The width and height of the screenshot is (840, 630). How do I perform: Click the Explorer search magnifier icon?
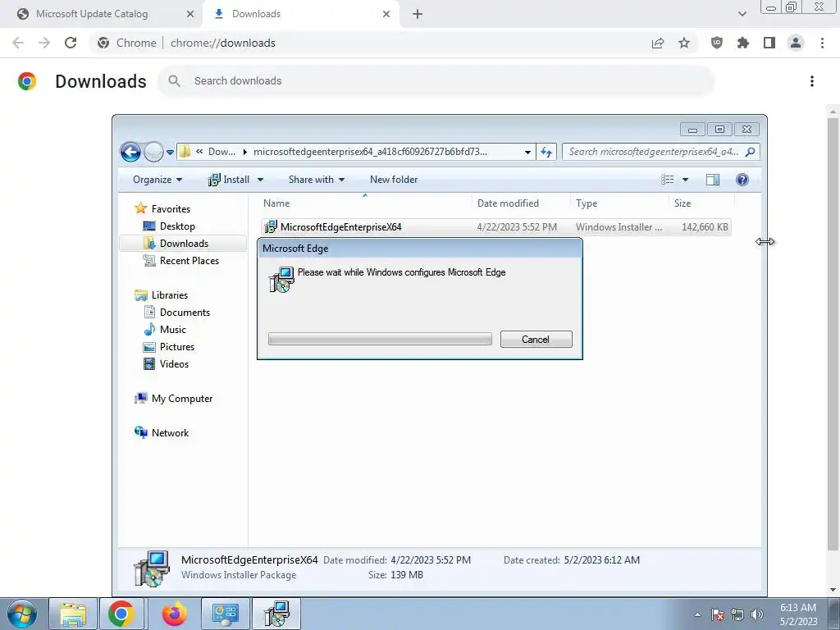click(750, 152)
